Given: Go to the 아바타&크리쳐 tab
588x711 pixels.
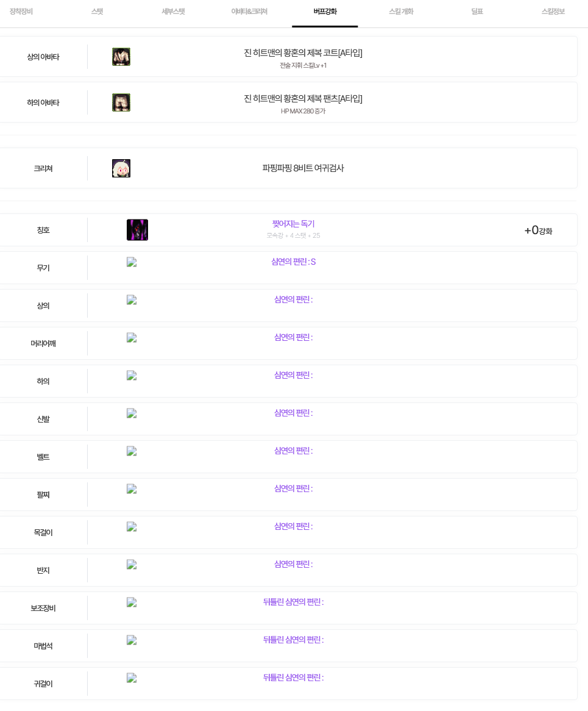Looking at the screenshot, I should click(249, 12).
